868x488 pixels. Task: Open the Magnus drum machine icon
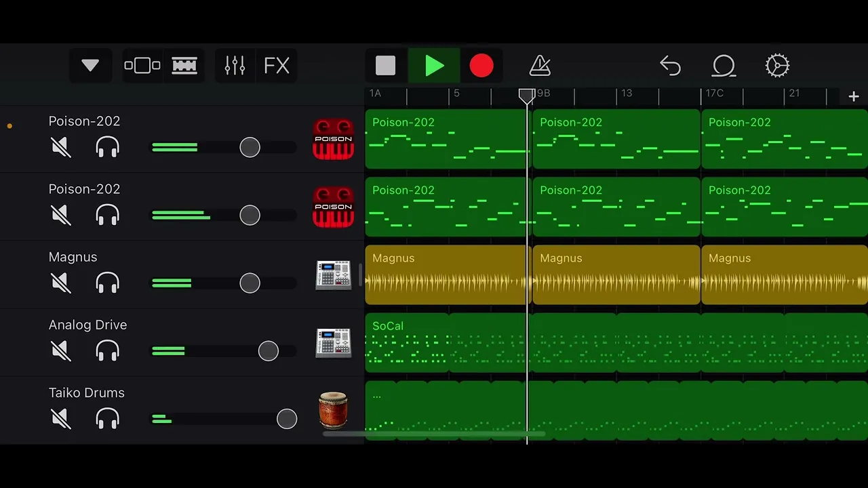(x=333, y=275)
